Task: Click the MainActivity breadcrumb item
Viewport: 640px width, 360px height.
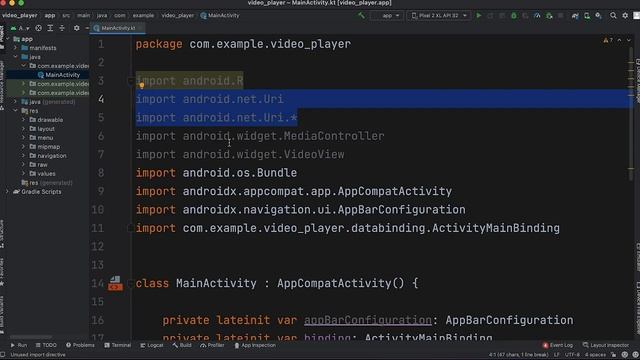Action: coord(220,16)
